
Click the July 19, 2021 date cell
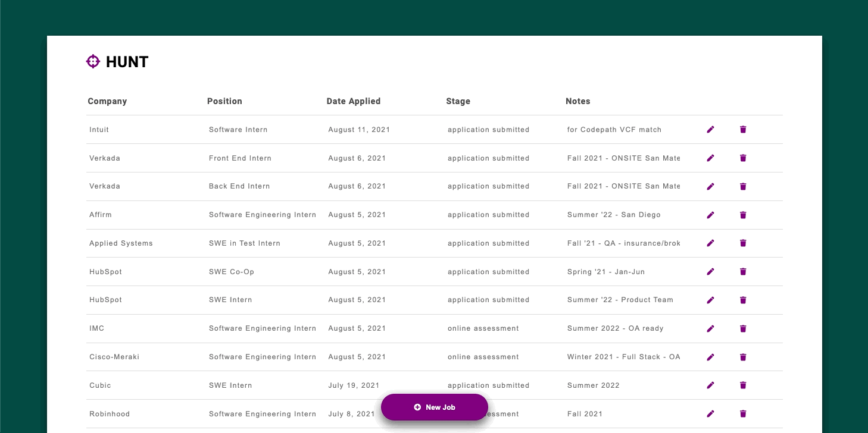[x=354, y=385]
